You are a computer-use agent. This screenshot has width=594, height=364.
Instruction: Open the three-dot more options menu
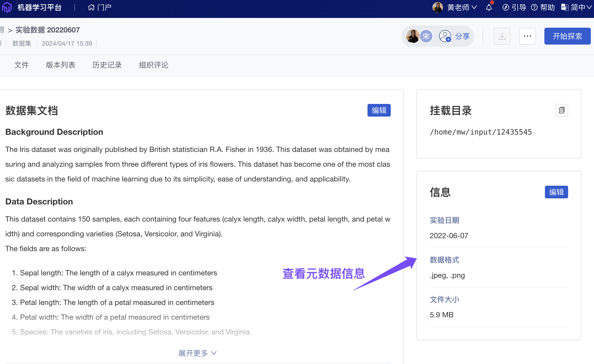tap(527, 36)
